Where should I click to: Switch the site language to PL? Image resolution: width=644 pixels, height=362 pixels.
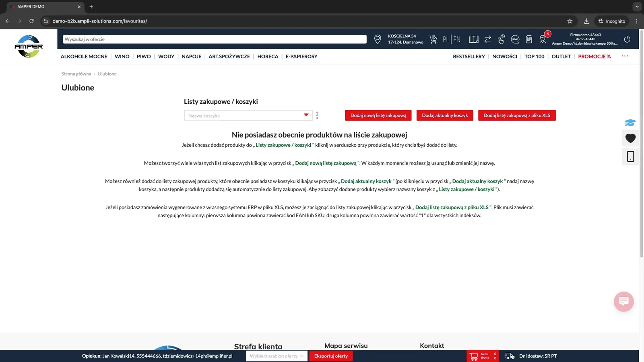click(446, 39)
